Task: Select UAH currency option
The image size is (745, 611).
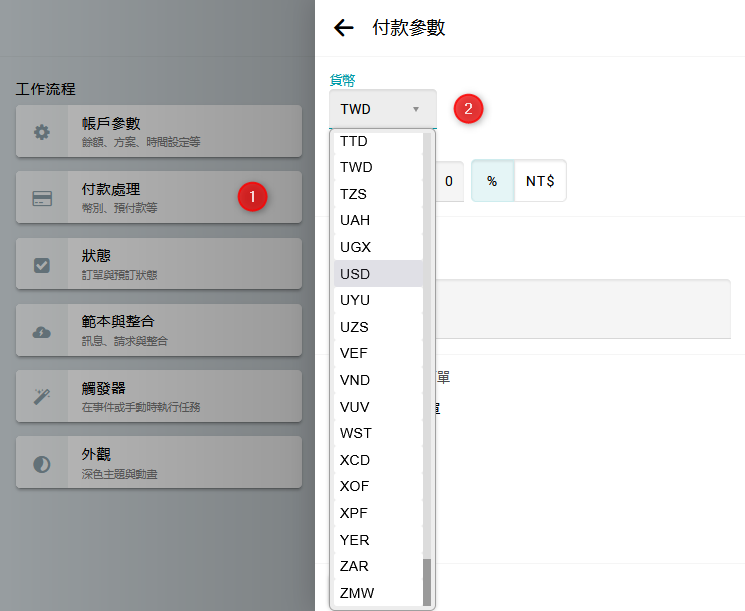Action: (x=355, y=220)
